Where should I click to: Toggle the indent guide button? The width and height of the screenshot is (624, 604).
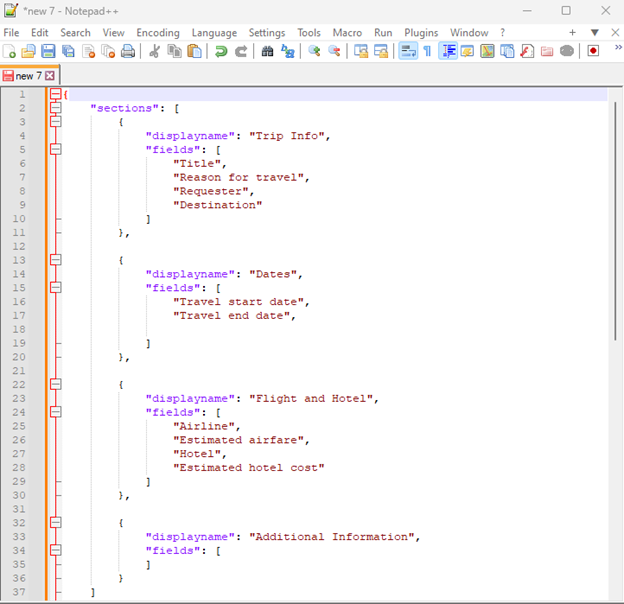point(448,51)
